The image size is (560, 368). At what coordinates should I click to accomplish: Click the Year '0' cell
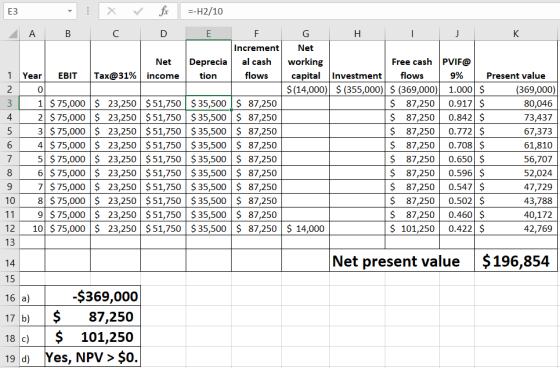32,89
